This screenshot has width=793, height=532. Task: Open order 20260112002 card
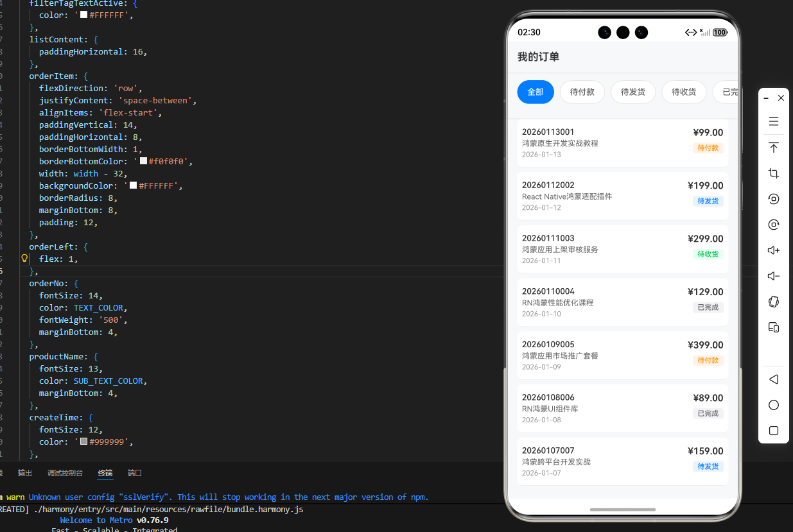pyautogui.click(x=623, y=196)
